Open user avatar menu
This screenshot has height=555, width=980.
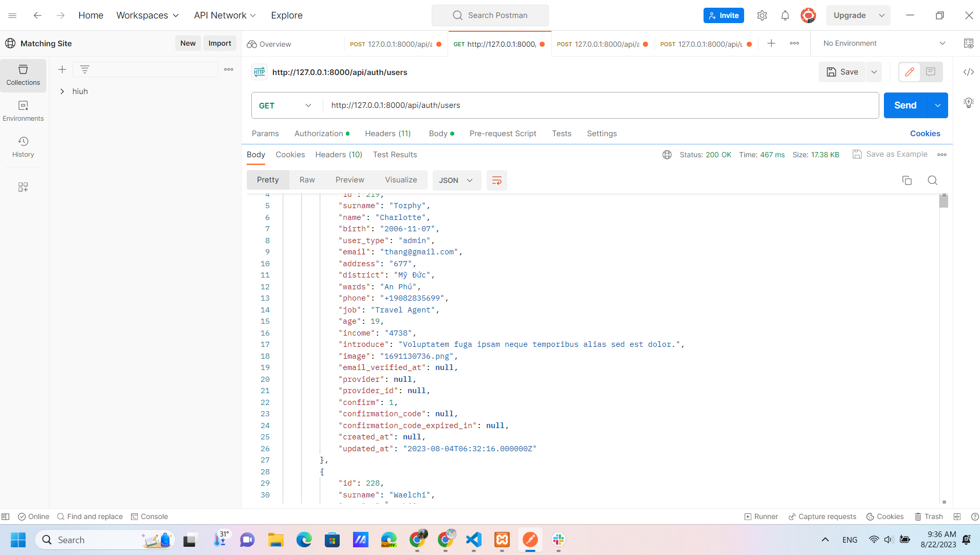click(808, 15)
